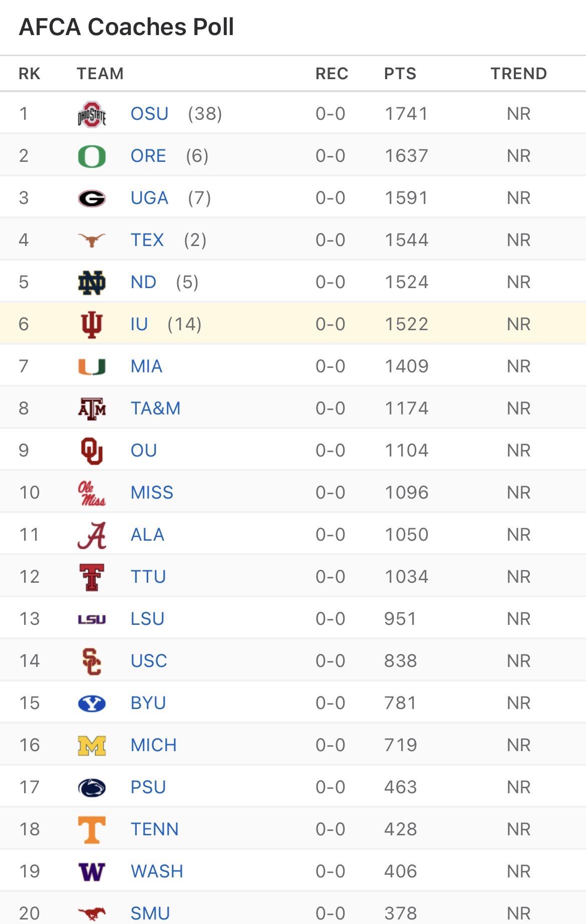Tap the Ole Miss script logo
The height and width of the screenshot is (924, 586).
tap(92, 493)
